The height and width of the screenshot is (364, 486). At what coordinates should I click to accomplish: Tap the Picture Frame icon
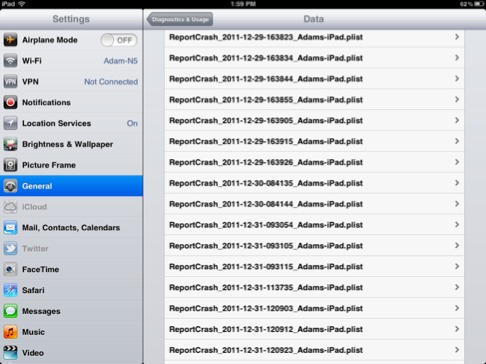[x=10, y=165]
